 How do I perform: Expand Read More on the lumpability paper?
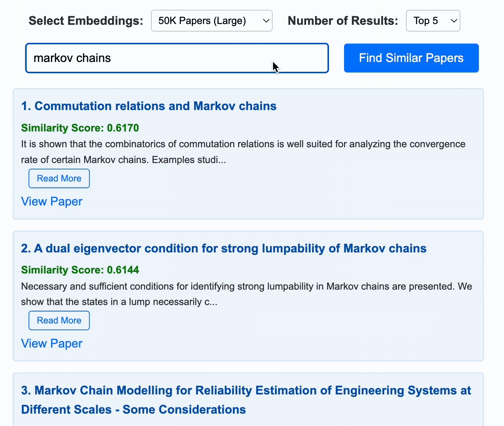[59, 320]
